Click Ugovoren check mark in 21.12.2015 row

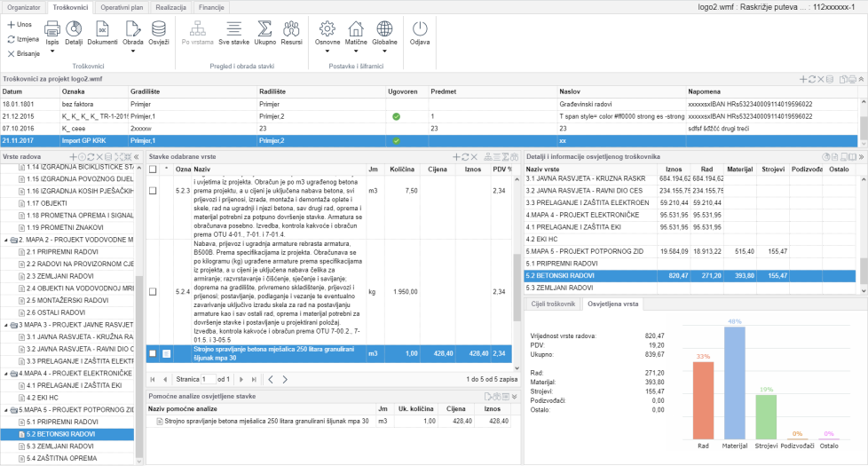(x=397, y=117)
